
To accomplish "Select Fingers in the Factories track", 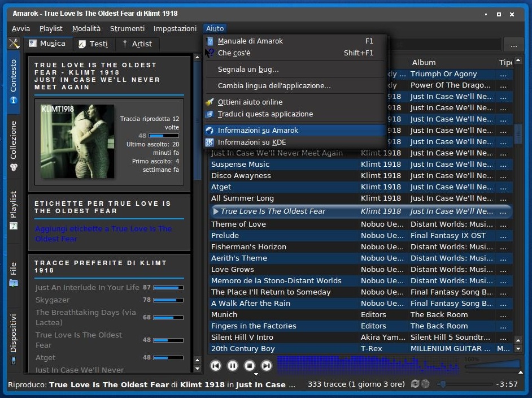I will [x=361, y=326].
